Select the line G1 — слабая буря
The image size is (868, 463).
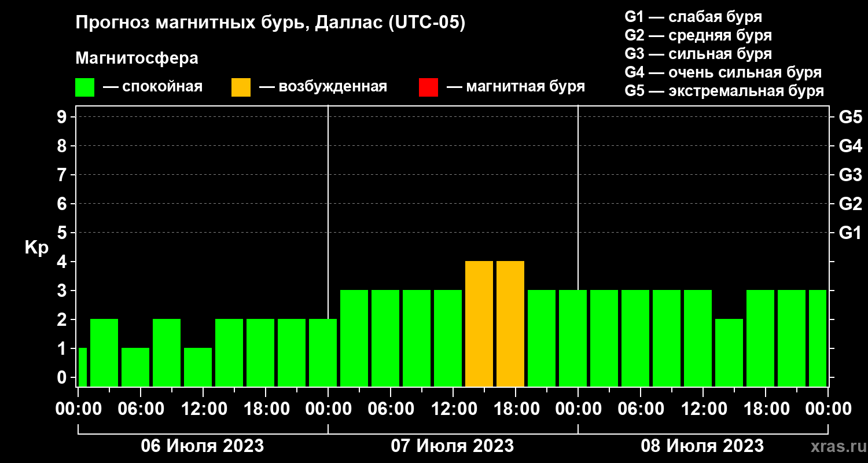click(x=693, y=17)
